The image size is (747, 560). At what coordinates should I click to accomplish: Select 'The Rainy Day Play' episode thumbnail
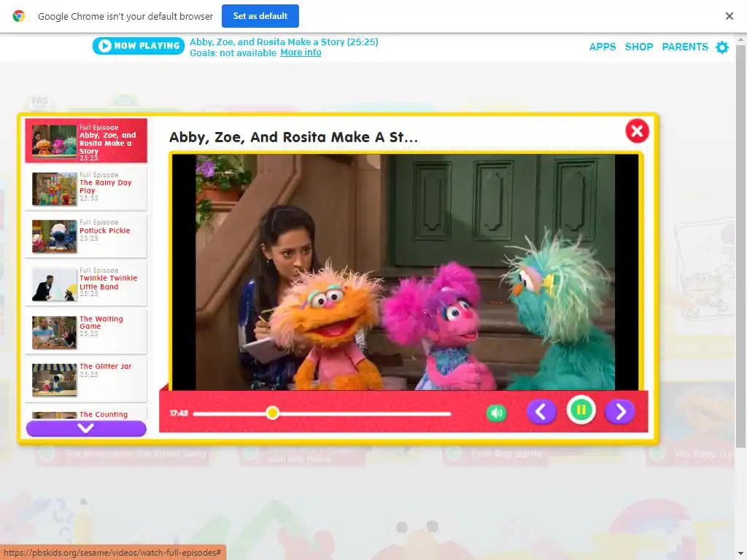point(54,189)
